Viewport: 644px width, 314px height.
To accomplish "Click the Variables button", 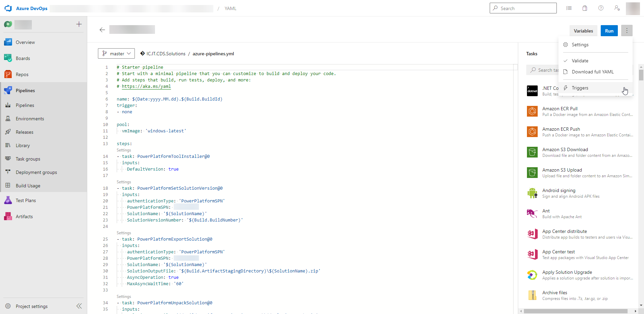I will point(583,30).
